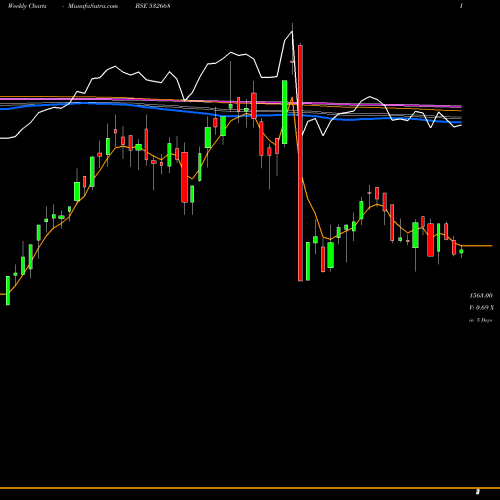
Task: Click the 'MunafaSutra.com' label
Action: point(93,6)
